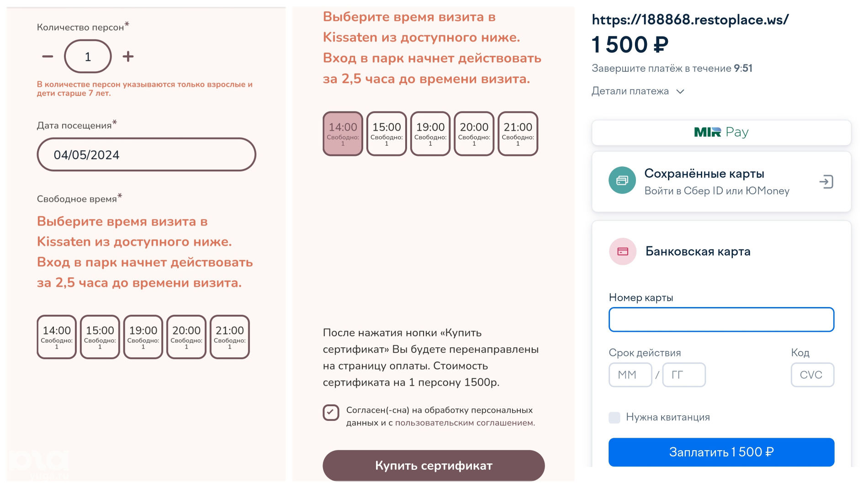Select the 21:00 slot in the middle panel
The width and height of the screenshot is (868, 488).
tap(518, 133)
